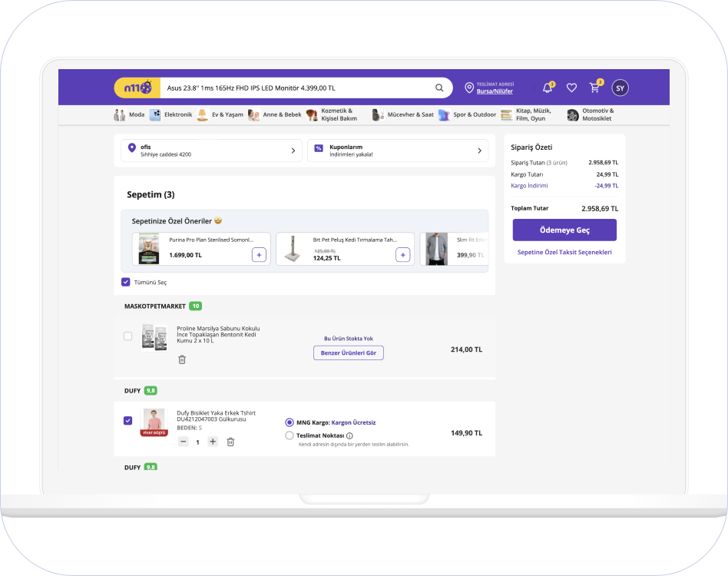Open the Spor & Outdoor menu

[475, 114]
